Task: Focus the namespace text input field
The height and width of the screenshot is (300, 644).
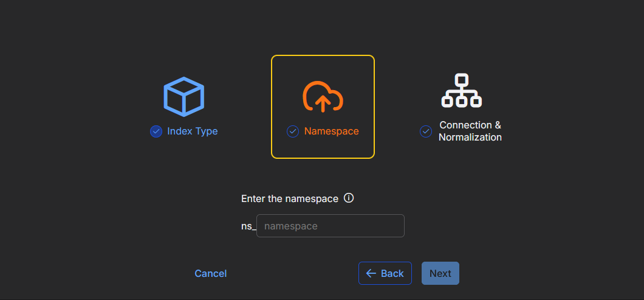Action: pos(330,226)
